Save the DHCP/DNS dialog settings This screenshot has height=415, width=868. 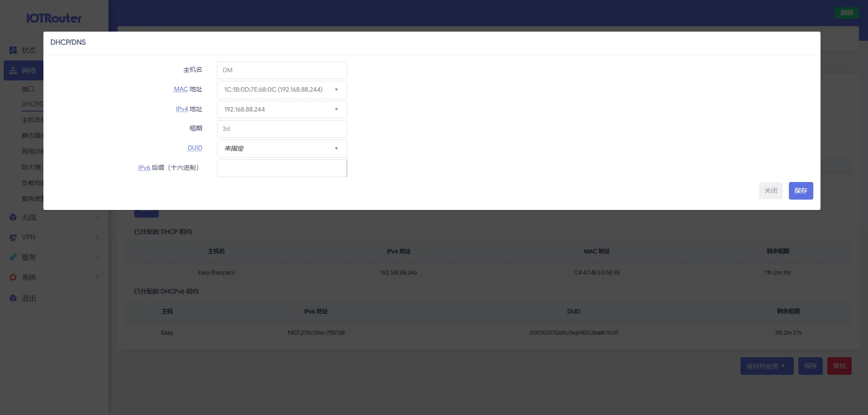tap(801, 191)
